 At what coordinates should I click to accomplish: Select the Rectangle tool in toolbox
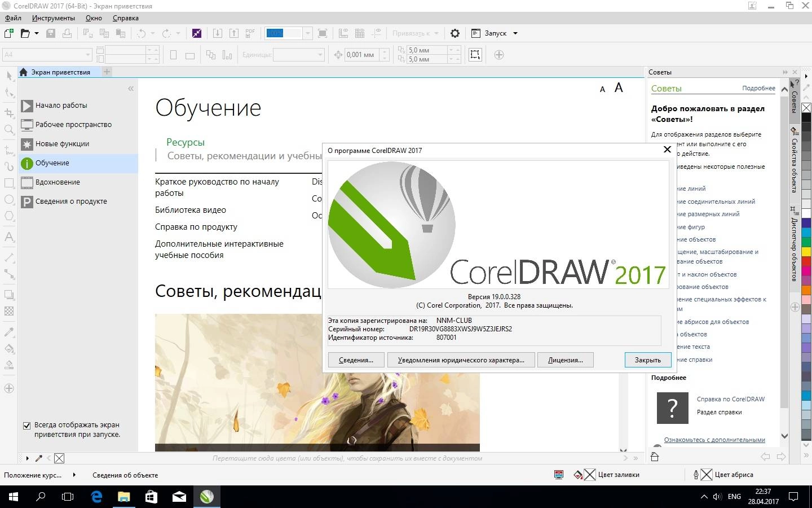(9, 183)
